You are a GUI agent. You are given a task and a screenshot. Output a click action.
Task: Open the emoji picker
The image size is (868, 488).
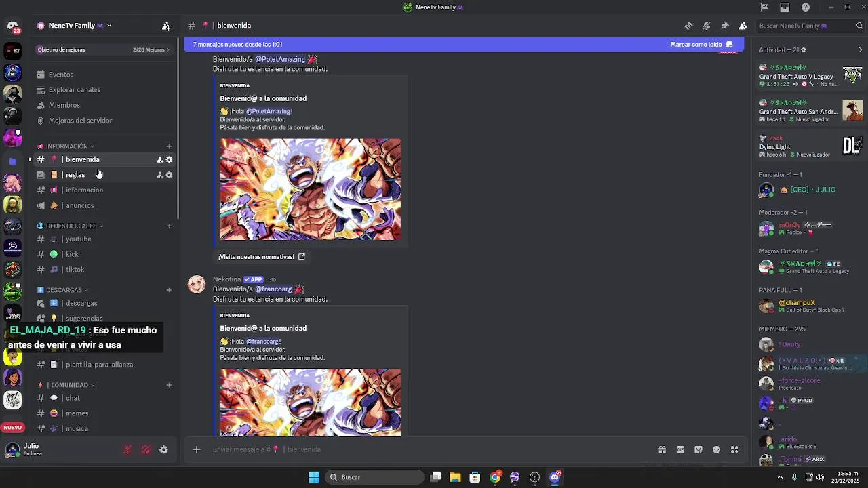click(x=717, y=449)
